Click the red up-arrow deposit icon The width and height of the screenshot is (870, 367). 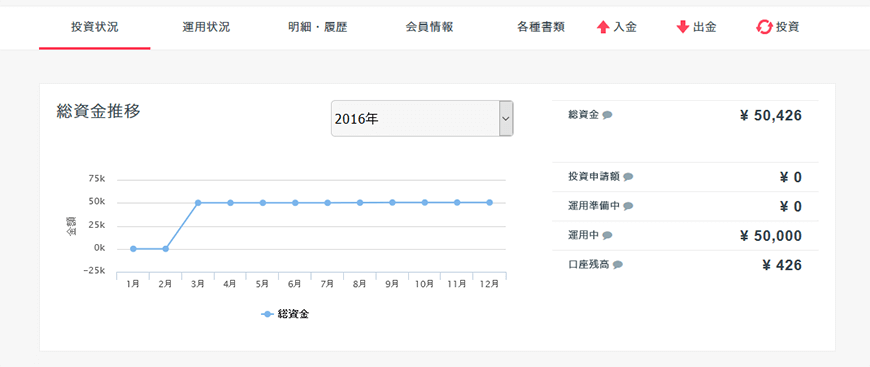[x=603, y=27]
